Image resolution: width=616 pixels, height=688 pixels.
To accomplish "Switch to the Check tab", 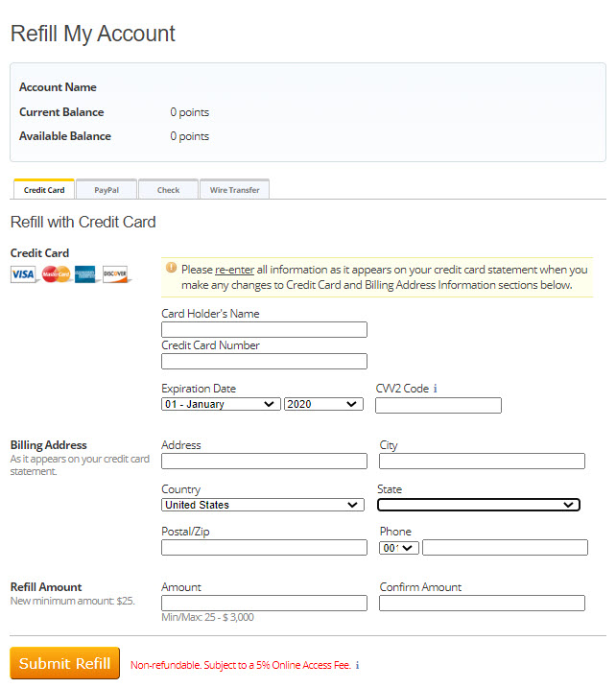I will click(168, 190).
